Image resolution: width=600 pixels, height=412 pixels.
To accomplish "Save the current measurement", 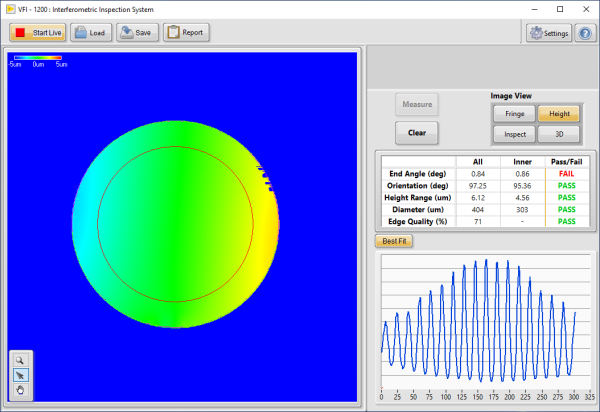I will click(x=137, y=32).
